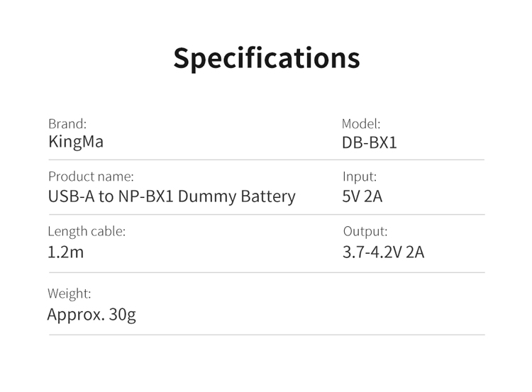Screen dimensions: 532x392
Task: Select the 5V 2A input value
Action: 362,196
